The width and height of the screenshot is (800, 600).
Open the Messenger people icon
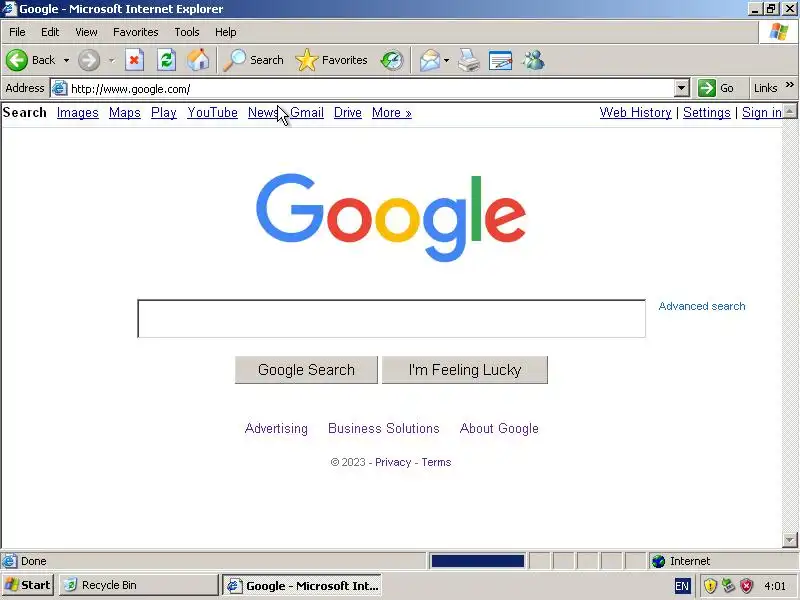tap(533, 60)
